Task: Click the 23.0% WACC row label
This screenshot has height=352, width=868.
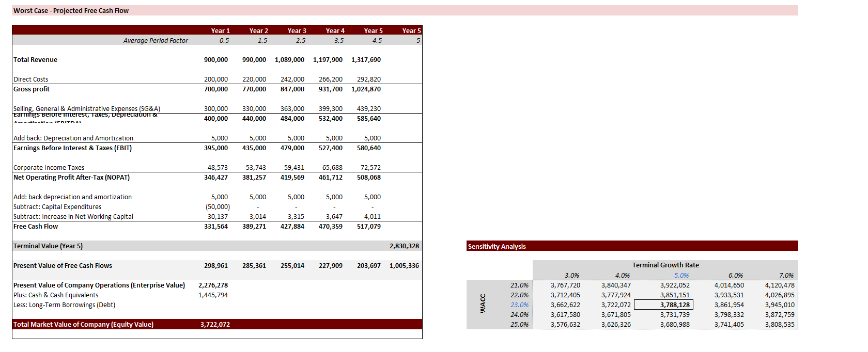Action: pyautogui.click(x=519, y=305)
